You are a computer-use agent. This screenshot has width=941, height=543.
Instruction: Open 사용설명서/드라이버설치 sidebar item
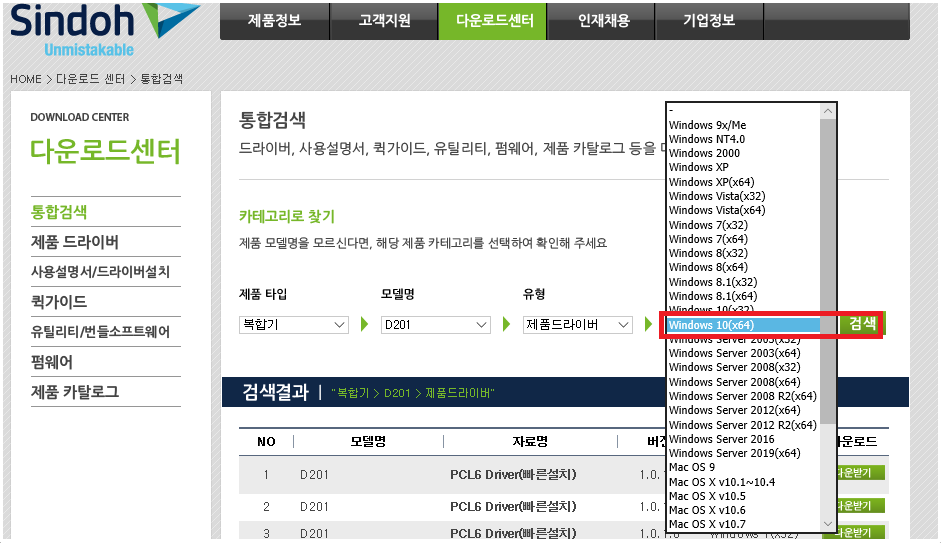tap(100, 272)
